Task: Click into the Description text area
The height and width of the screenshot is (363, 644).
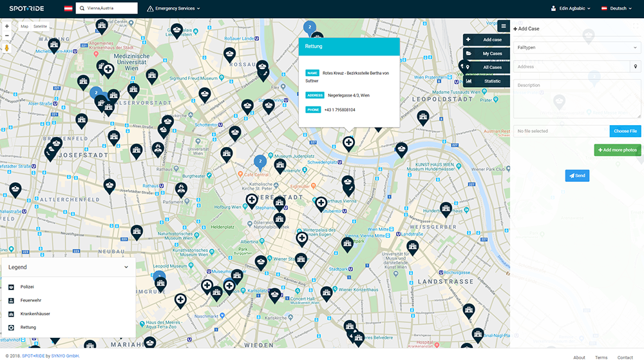Action: coord(576,99)
